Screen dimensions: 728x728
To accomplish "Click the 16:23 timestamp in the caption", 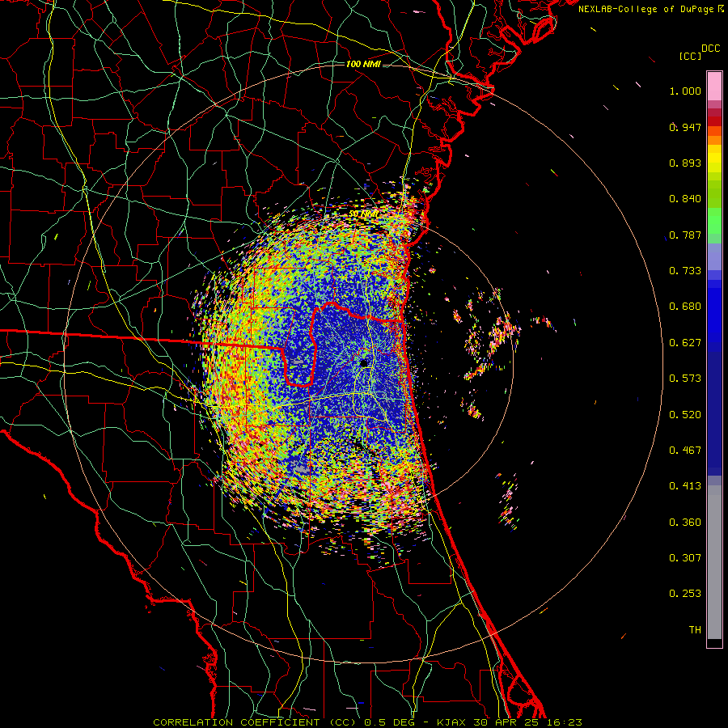I will [x=564, y=722].
